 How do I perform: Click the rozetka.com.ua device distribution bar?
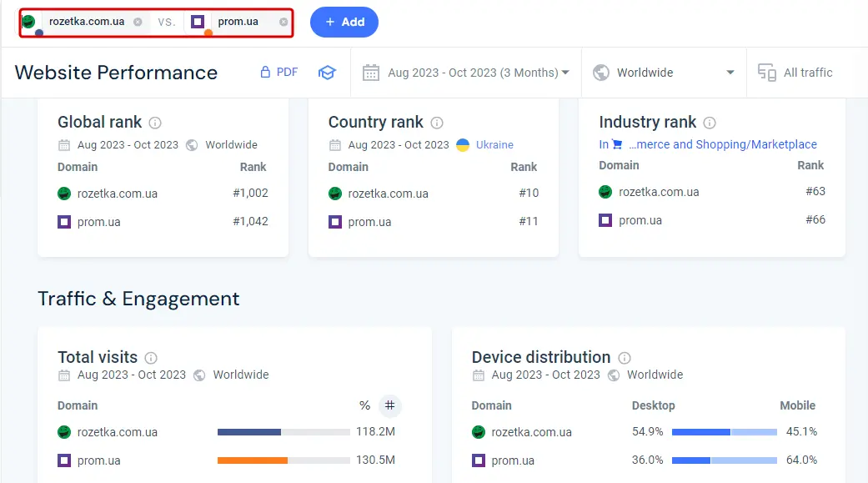[725, 432]
